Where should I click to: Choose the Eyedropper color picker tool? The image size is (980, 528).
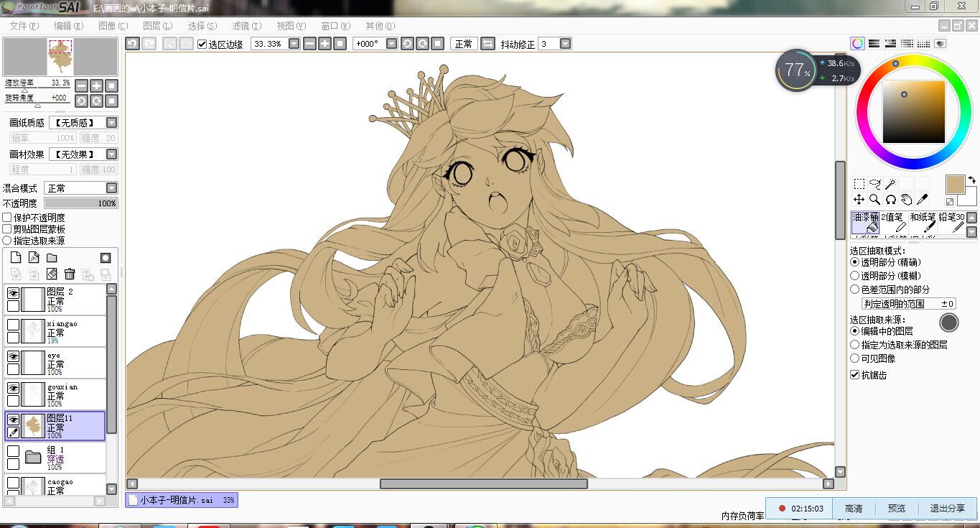923,199
